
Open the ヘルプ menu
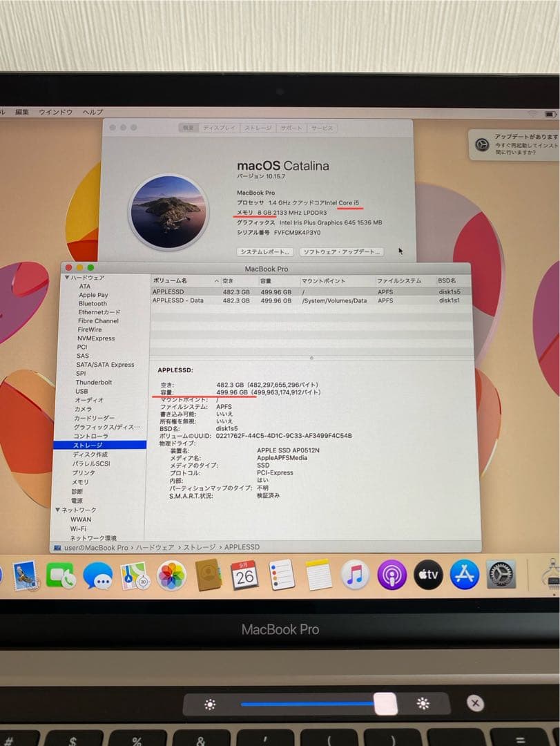coord(93,113)
